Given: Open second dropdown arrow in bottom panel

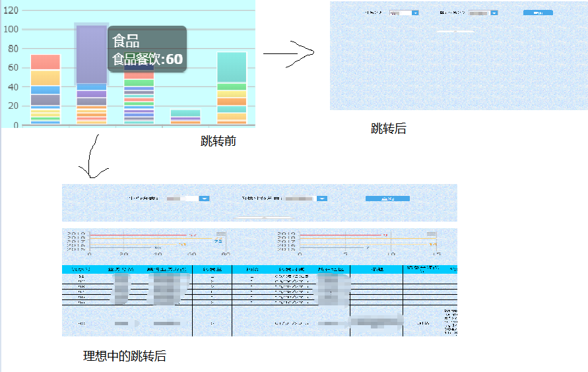Looking at the screenshot, I should tap(322, 199).
